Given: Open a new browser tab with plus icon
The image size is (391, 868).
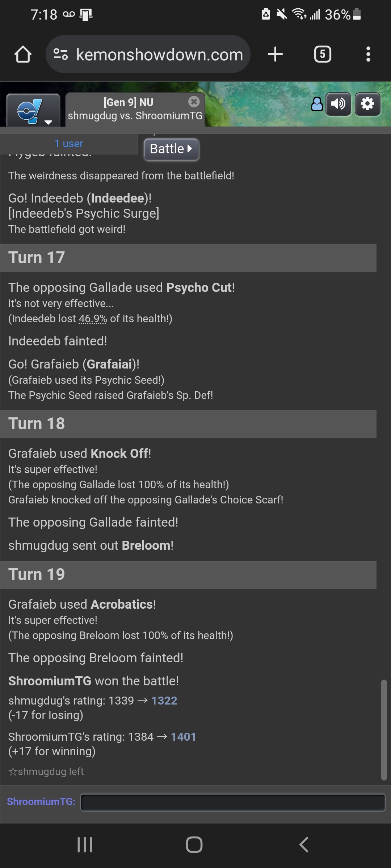Looking at the screenshot, I should coord(275,54).
